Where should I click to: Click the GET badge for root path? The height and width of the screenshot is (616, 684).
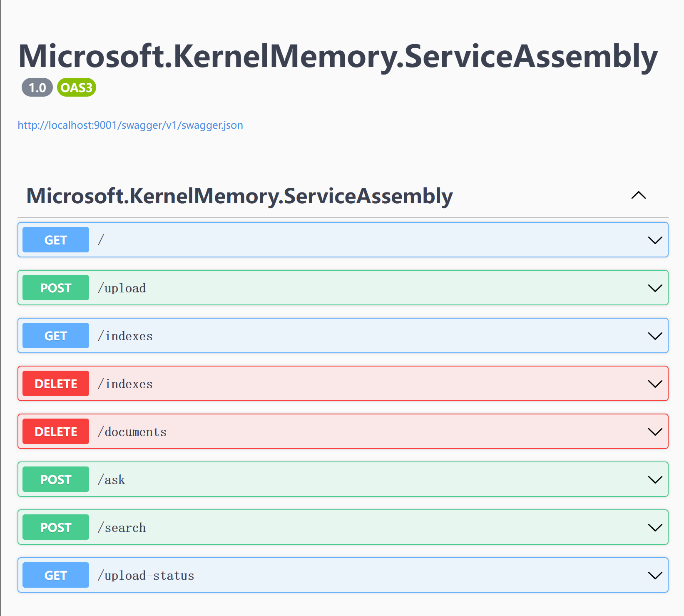coord(56,240)
